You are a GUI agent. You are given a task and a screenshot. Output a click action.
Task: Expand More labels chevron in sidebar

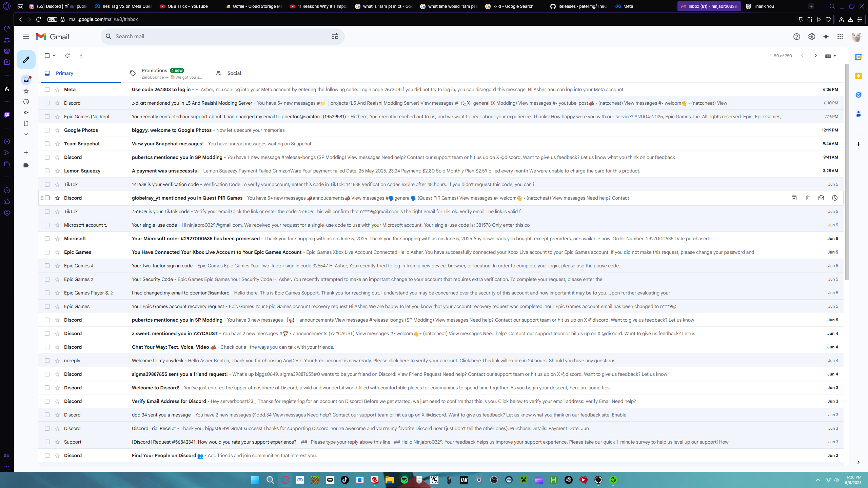coord(26,134)
